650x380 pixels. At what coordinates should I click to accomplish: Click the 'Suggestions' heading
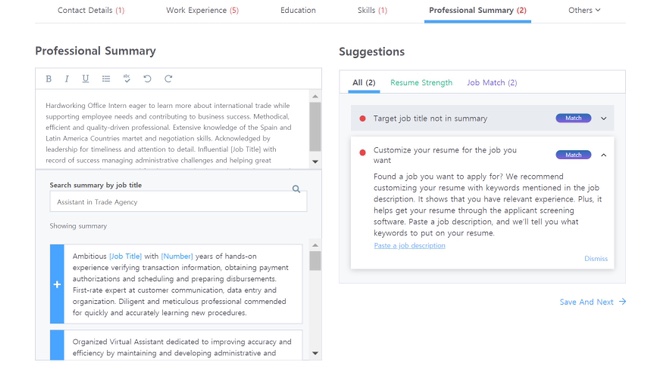click(x=372, y=52)
